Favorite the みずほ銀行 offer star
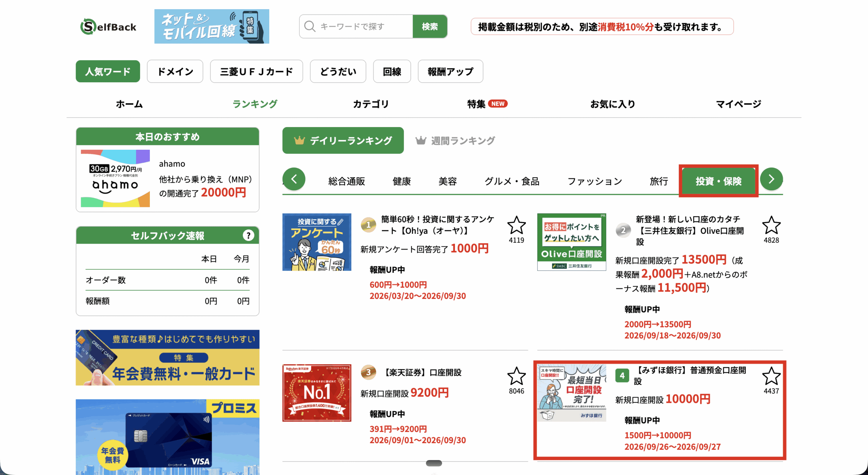Viewport: 868px width, 475px height. 771,376
